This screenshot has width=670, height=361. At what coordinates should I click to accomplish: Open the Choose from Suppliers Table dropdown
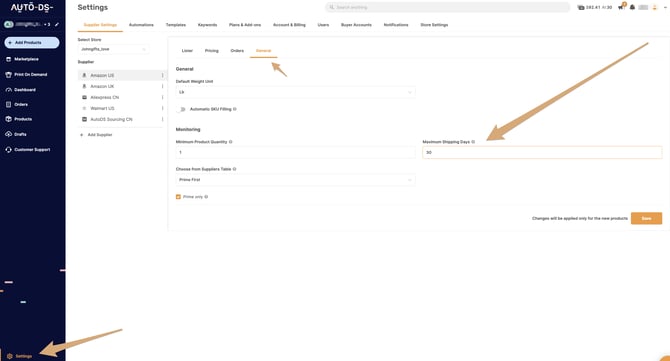pyautogui.click(x=295, y=180)
